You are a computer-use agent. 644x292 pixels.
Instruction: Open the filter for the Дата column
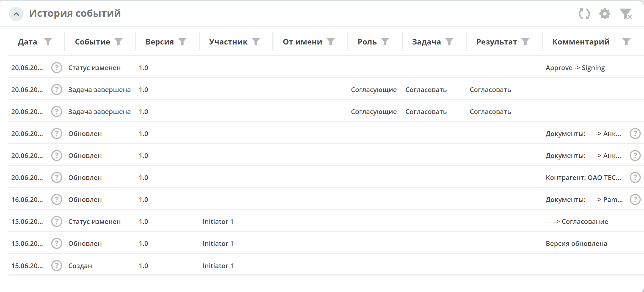click(48, 41)
